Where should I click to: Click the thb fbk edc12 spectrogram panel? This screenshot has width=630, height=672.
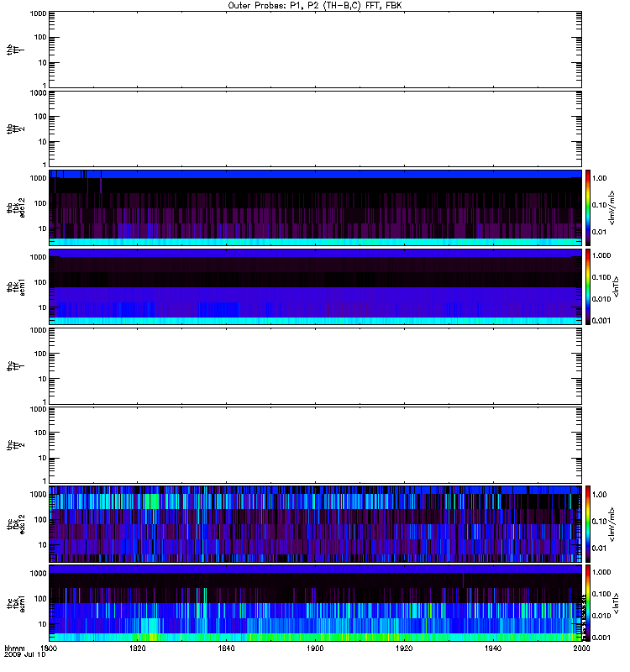[x=315, y=207]
